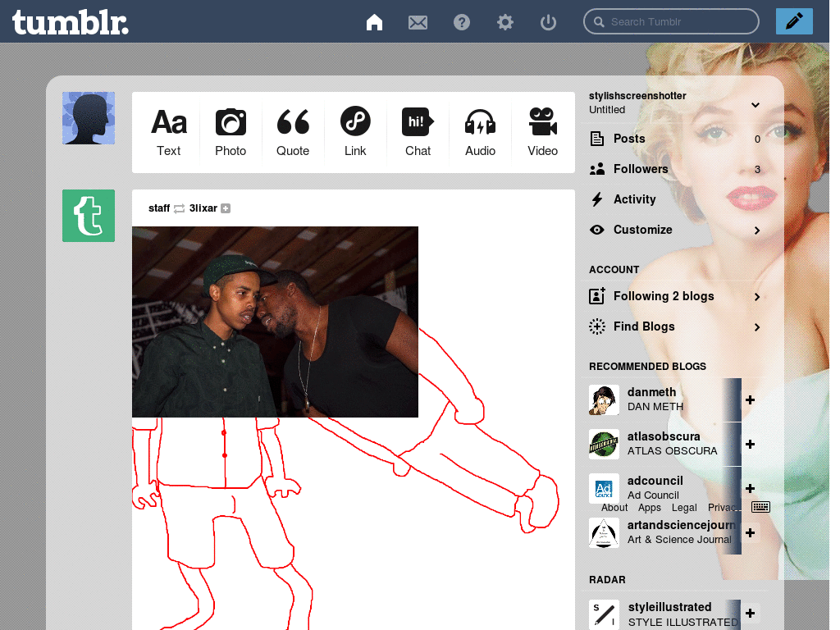Create a new Audio post
This screenshot has height=630, width=840.
click(480, 132)
